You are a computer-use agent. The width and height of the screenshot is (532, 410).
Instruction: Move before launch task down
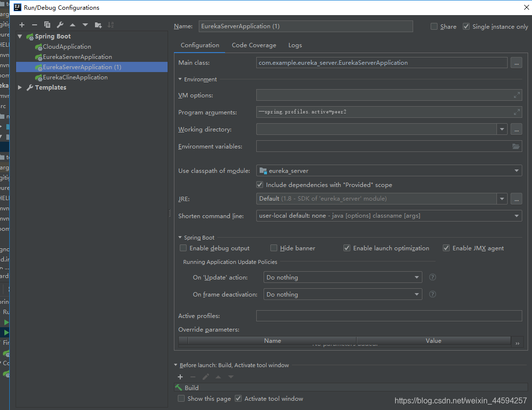231,377
